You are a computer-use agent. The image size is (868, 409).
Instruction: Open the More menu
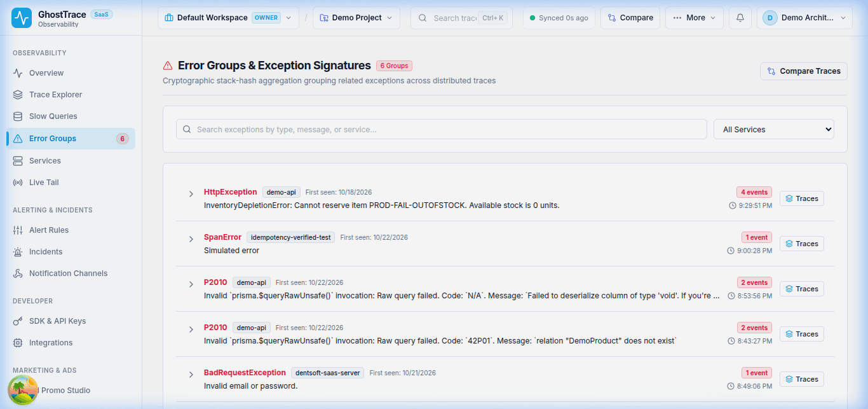click(695, 18)
